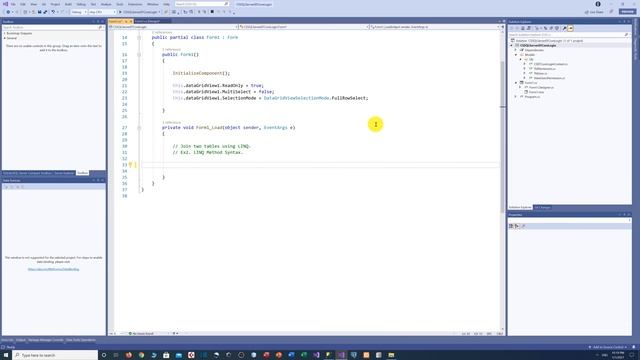The width and height of the screenshot is (640, 360).
Task: Start debugging with the green play button
Action: (120, 12)
